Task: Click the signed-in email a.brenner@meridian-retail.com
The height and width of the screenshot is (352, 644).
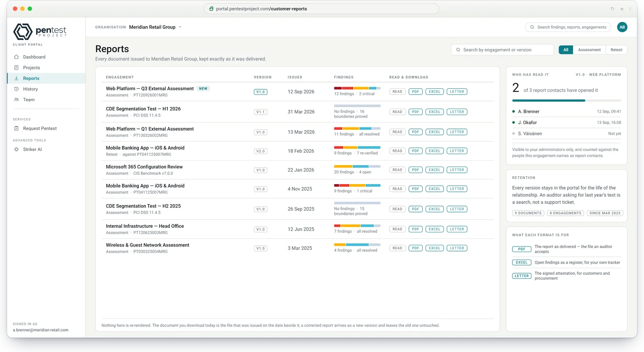Action: (x=40, y=330)
